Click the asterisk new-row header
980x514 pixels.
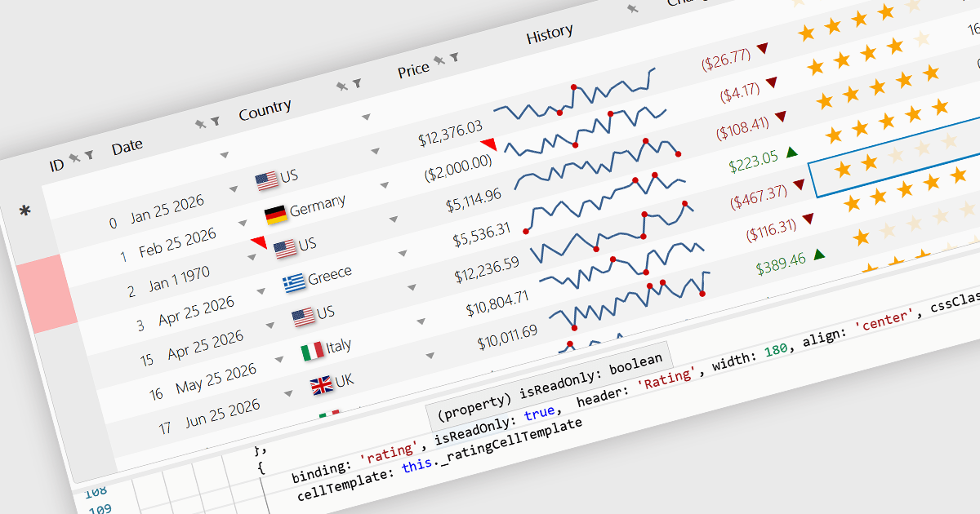(25, 212)
